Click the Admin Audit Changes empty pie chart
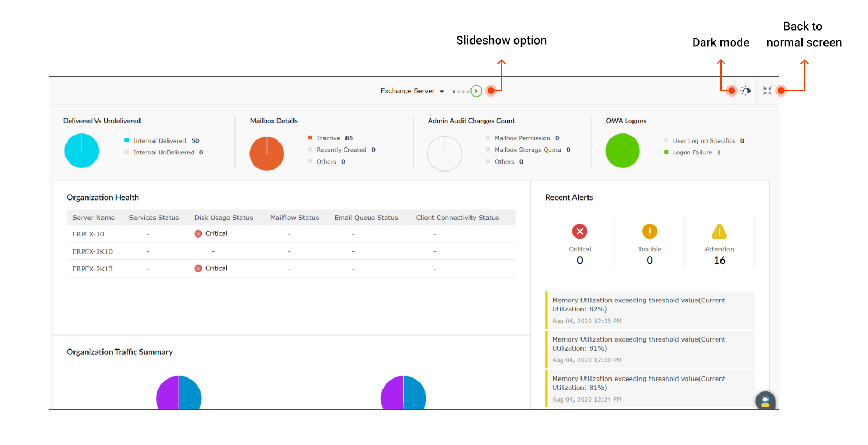Viewport: 868px width, 445px height. coord(445,154)
